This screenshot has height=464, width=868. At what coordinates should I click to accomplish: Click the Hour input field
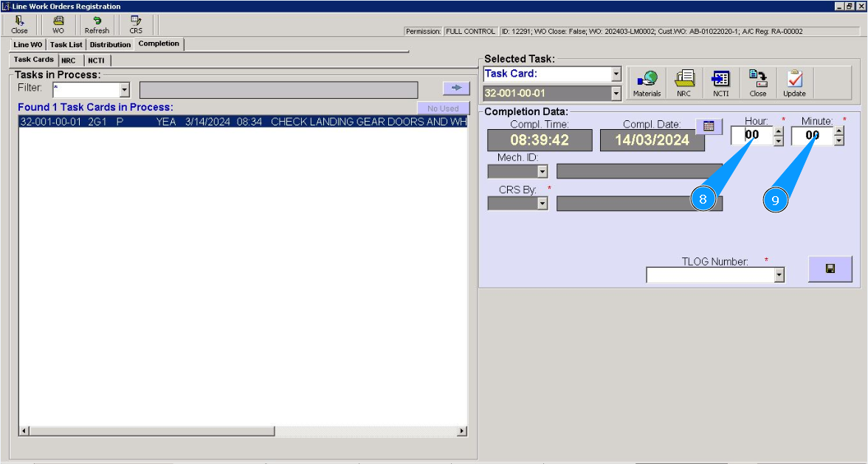[752, 136]
